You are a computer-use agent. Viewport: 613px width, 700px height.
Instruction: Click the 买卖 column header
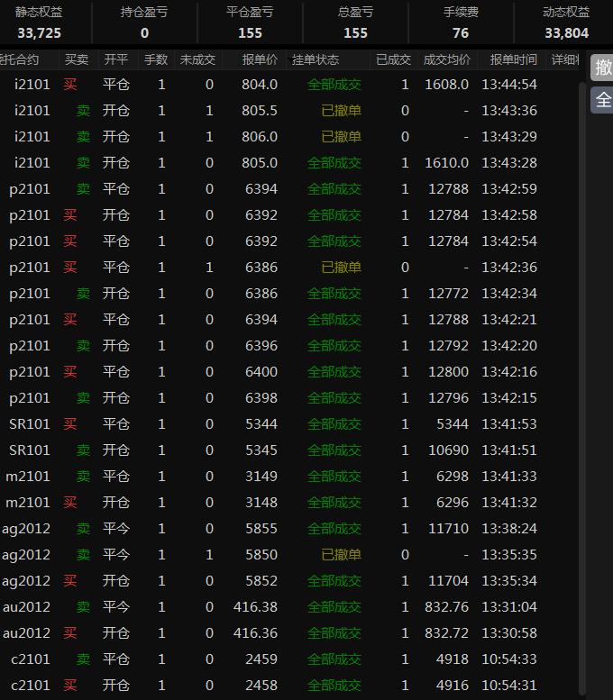tap(77, 59)
